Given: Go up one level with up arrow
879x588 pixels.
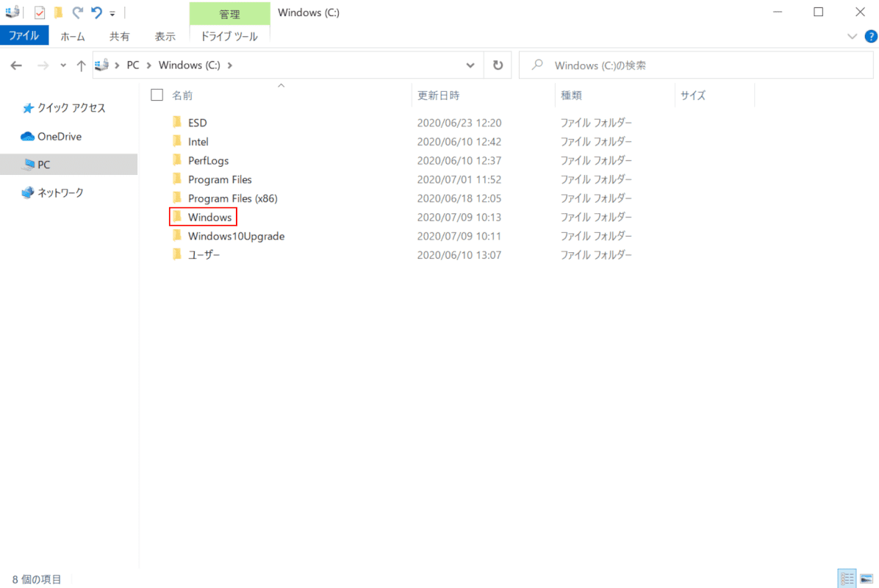Looking at the screenshot, I should tap(82, 65).
